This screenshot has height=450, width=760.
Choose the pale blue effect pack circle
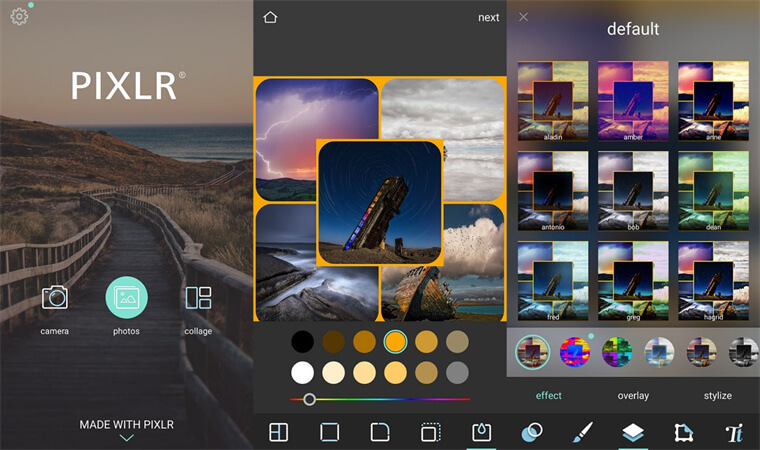click(x=659, y=352)
